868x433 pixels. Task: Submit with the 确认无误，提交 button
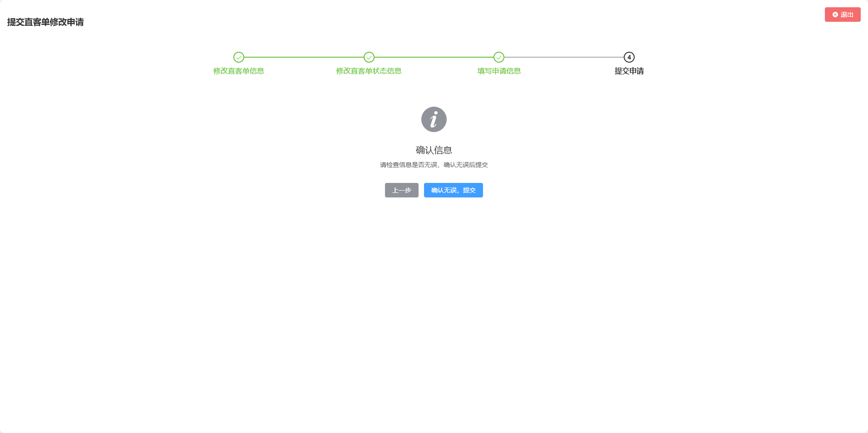click(453, 190)
